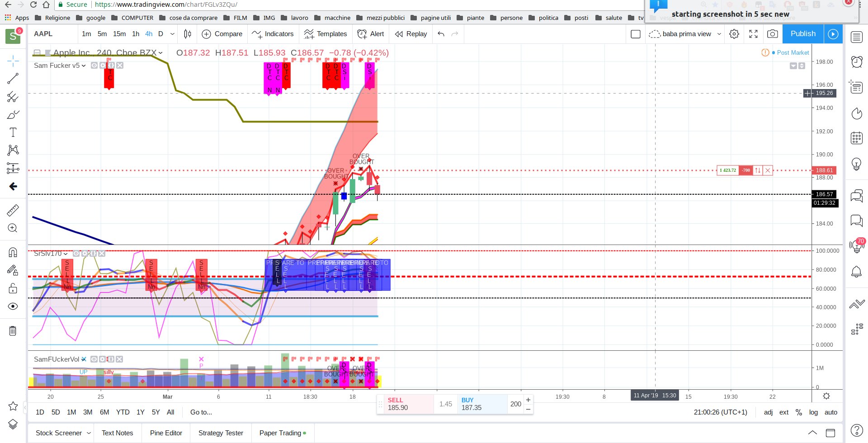
Task: Open the Strategy Tester tab
Action: (x=221, y=433)
